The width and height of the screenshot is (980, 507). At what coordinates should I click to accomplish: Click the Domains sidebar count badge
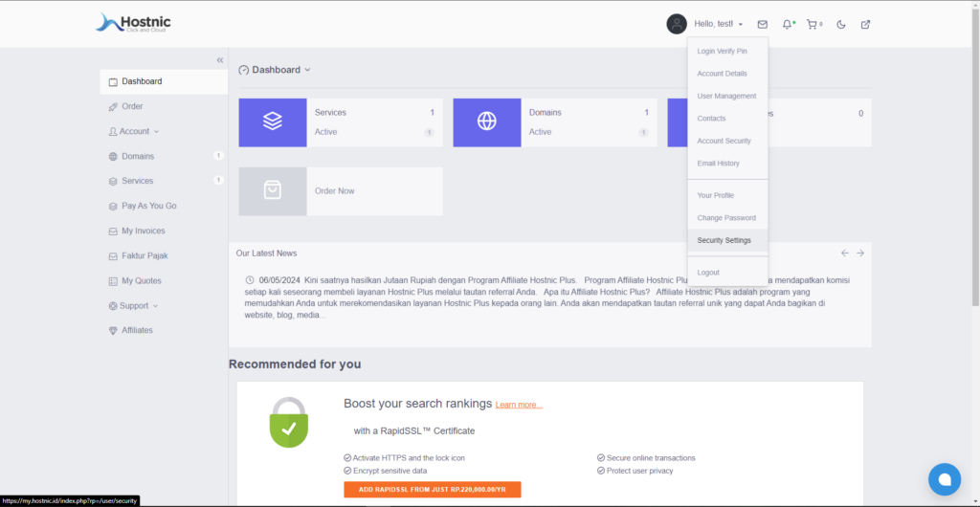(x=218, y=156)
